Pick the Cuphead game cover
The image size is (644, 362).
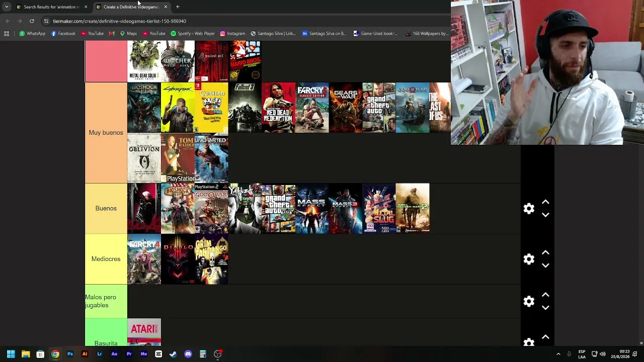[x=211, y=108]
